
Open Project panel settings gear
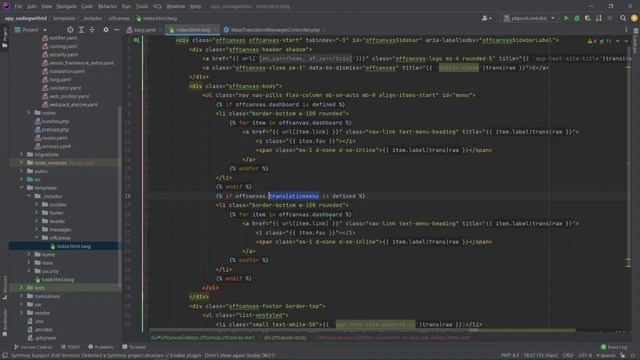tap(106, 30)
